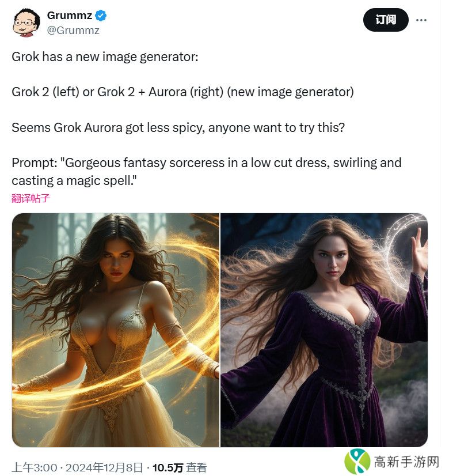Click the 'Seems Grok Aurora got less spicy' line
Viewport: 449px width, 476px height.
(x=178, y=127)
